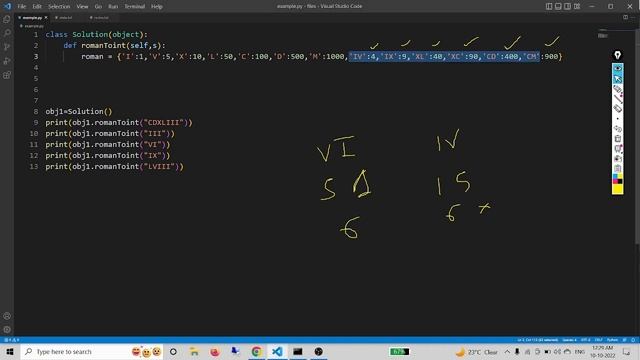The width and height of the screenshot is (640, 360).
Task: Open the Search view in activity bar
Action: point(7,33)
